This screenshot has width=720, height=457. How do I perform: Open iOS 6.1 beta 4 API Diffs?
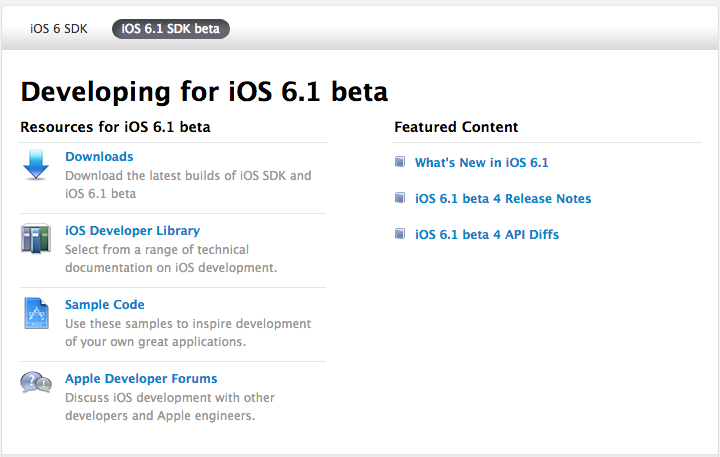[486, 235]
